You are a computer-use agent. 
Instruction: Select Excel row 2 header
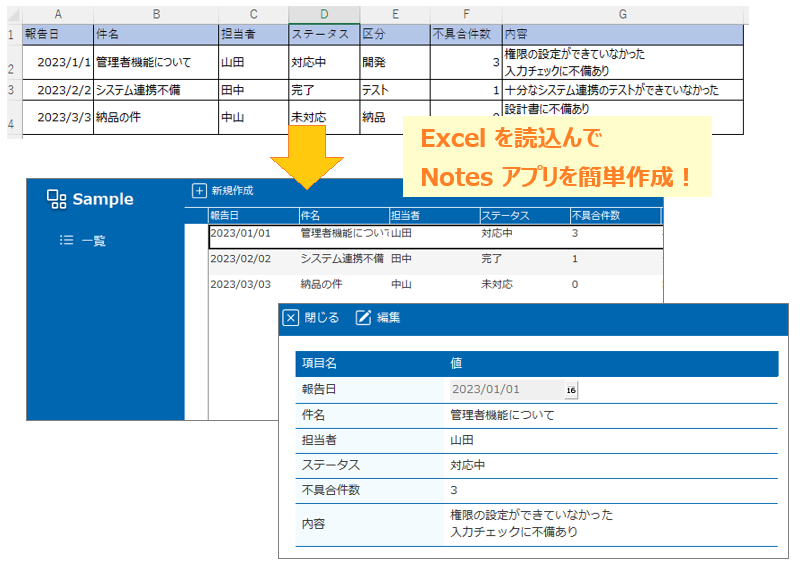14,62
